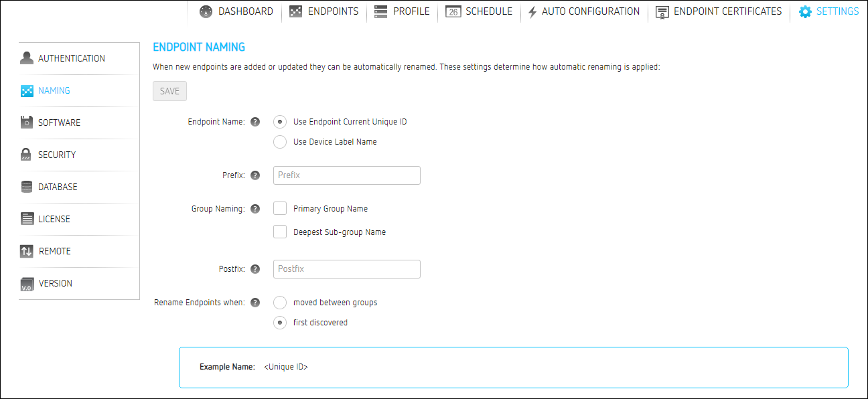This screenshot has height=399, width=868.
Task: Go to the Endpoints tab
Action: 333,11
